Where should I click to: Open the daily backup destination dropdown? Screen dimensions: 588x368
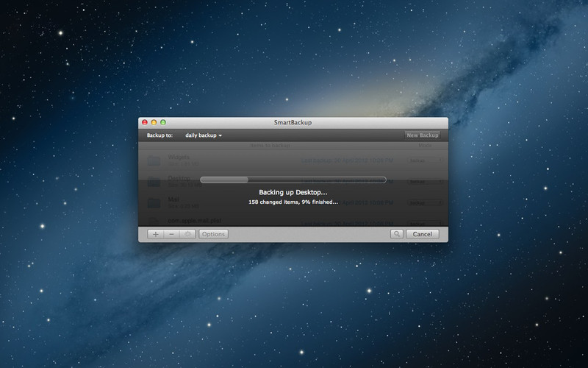(x=204, y=135)
